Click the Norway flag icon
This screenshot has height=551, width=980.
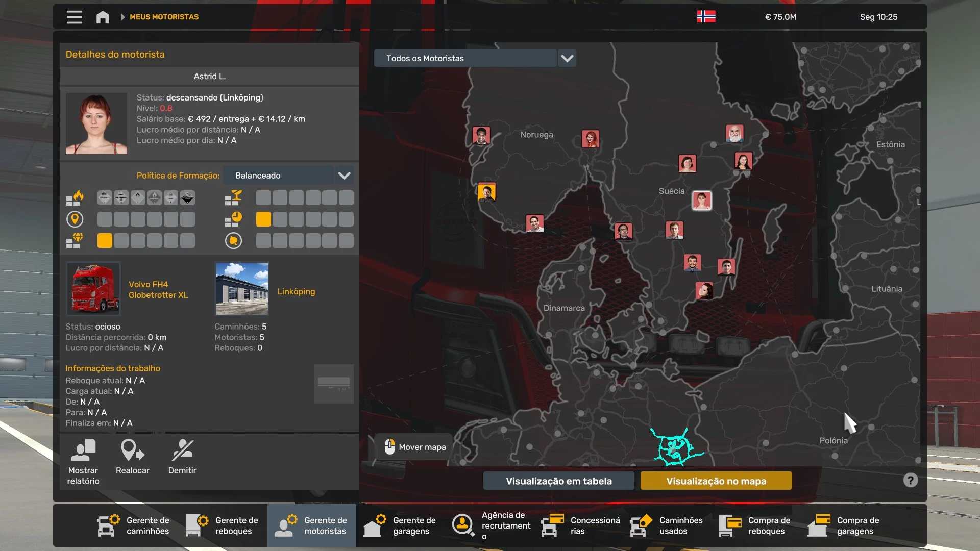coord(706,17)
